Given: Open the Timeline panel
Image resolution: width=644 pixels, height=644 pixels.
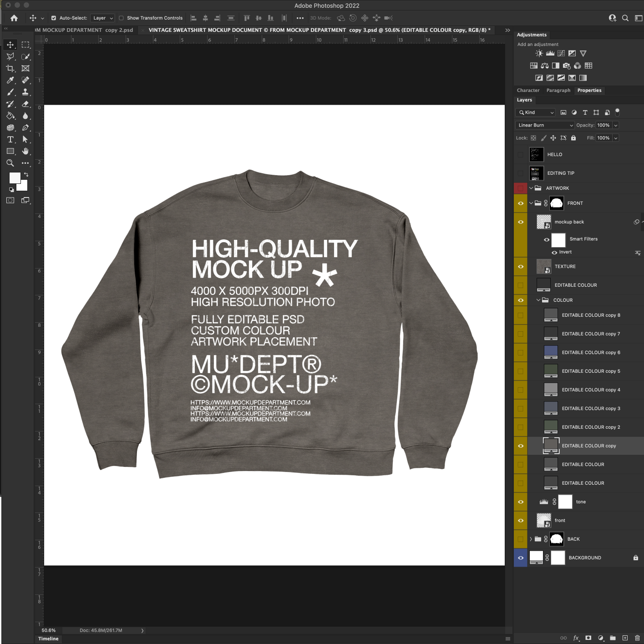Looking at the screenshot, I should [x=48, y=639].
